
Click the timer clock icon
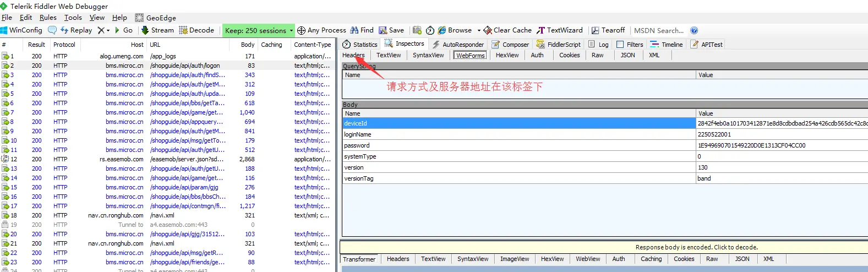point(430,30)
